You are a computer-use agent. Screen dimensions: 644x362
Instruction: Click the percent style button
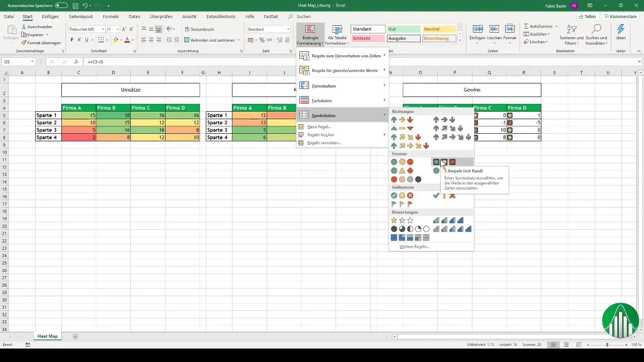262,40
